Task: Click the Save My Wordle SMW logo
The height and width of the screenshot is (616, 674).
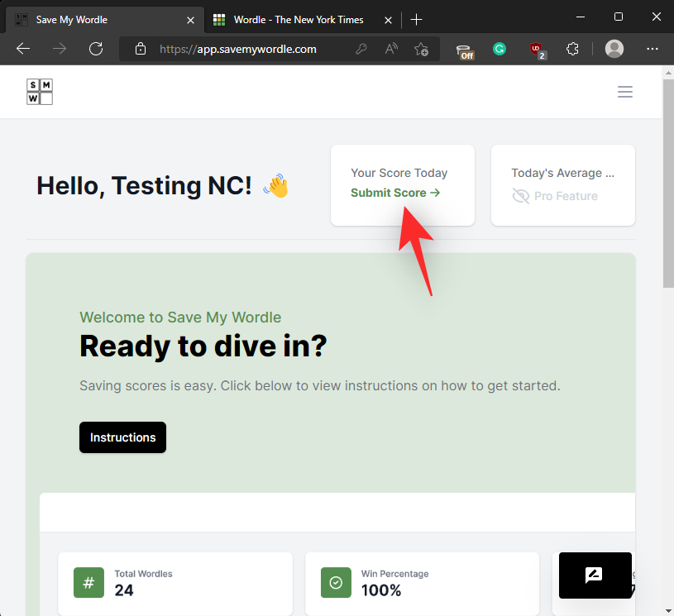Action: tap(39, 92)
